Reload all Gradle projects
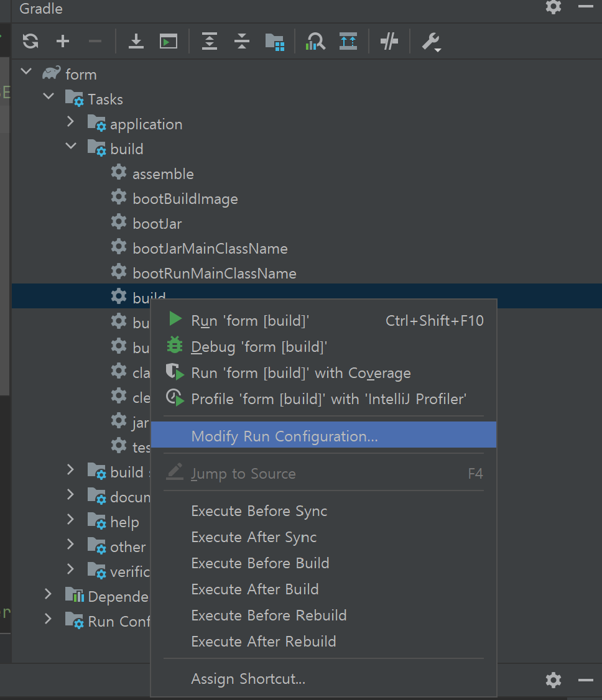The image size is (602, 700). (30, 42)
